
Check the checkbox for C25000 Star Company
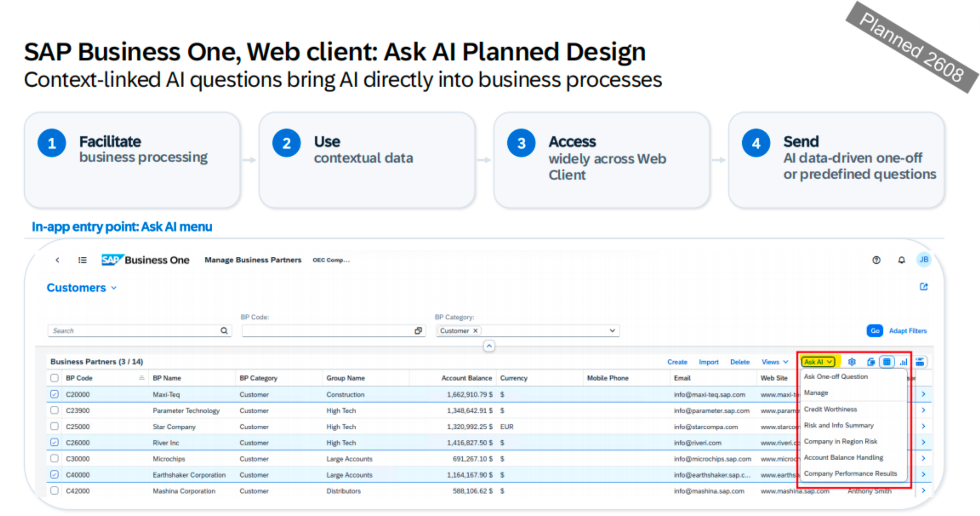54,426
